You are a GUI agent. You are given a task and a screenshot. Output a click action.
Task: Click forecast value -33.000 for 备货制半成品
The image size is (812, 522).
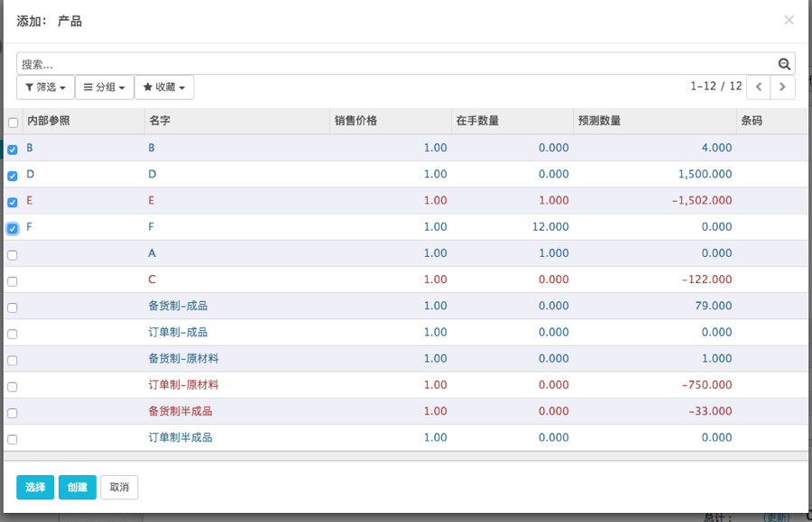click(710, 411)
